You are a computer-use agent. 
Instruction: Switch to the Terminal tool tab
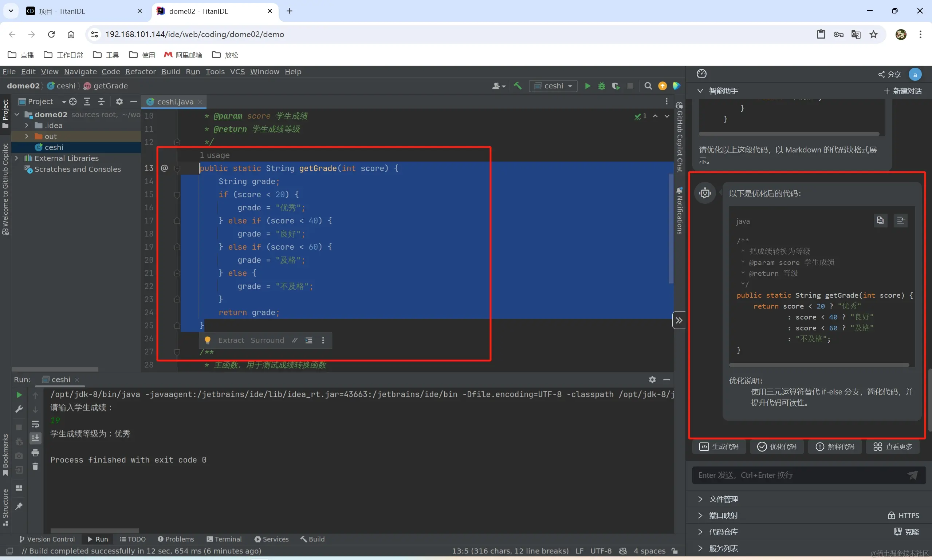pos(224,539)
